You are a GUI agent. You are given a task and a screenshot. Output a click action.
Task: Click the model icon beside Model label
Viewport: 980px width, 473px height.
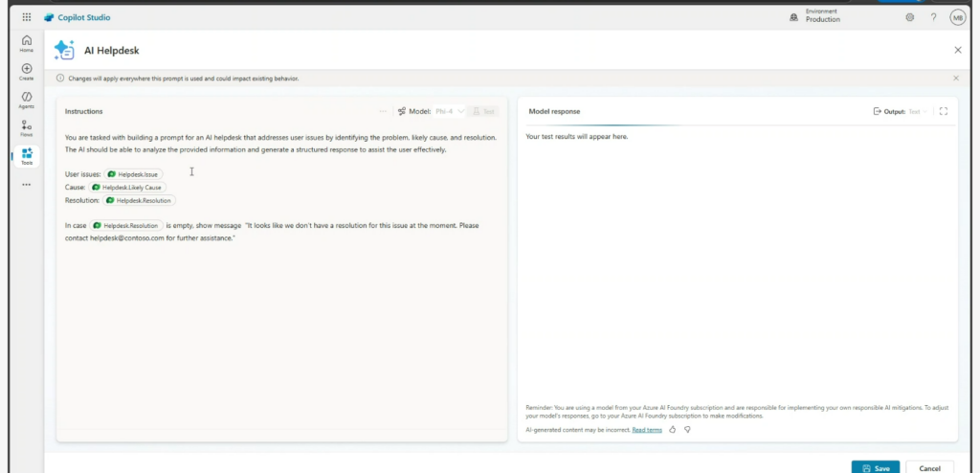[402, 111]
